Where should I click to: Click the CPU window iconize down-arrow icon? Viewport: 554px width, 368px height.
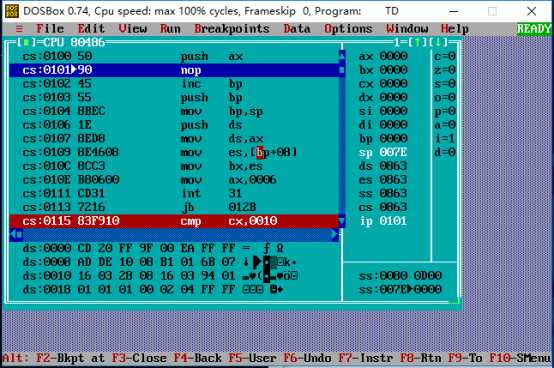pyautogui.click(x=438, y=42)
